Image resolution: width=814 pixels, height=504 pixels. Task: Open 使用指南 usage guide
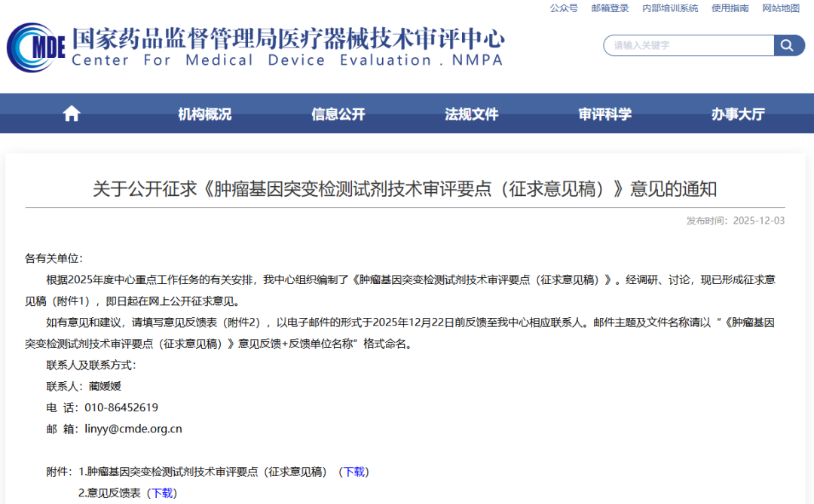[x=728, y=8]
